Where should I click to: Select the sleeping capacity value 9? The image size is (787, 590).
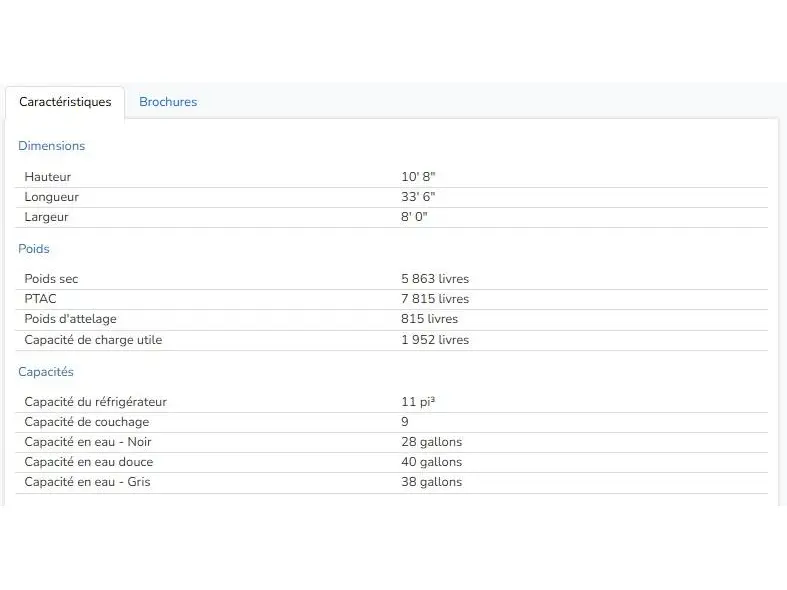(x=405, y=422)
